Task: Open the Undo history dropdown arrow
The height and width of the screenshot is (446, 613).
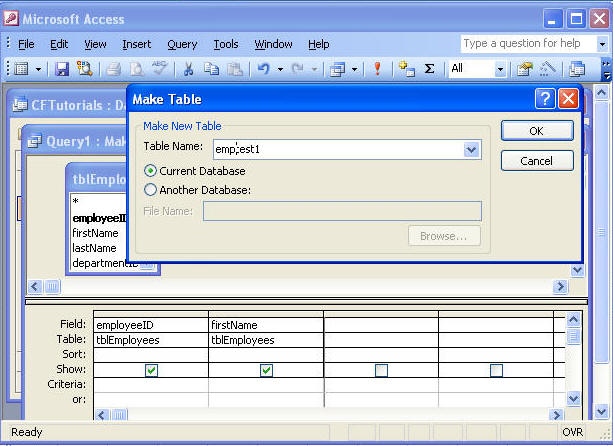Action: click(x=280, y=70)
